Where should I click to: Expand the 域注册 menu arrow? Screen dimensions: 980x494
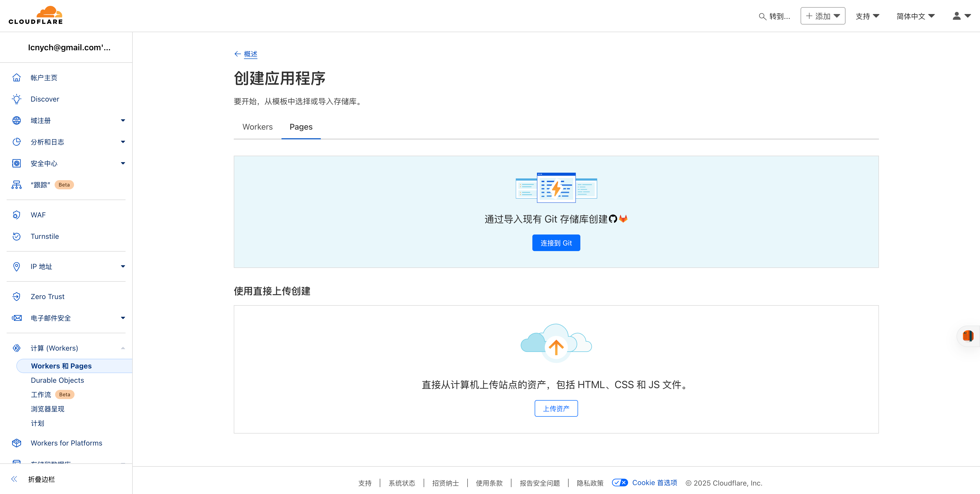(123, 120)
